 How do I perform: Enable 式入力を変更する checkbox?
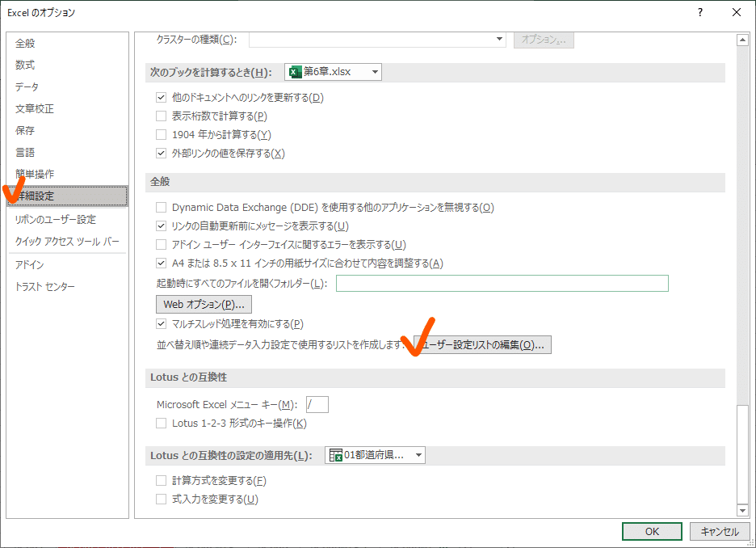(161, 500)
